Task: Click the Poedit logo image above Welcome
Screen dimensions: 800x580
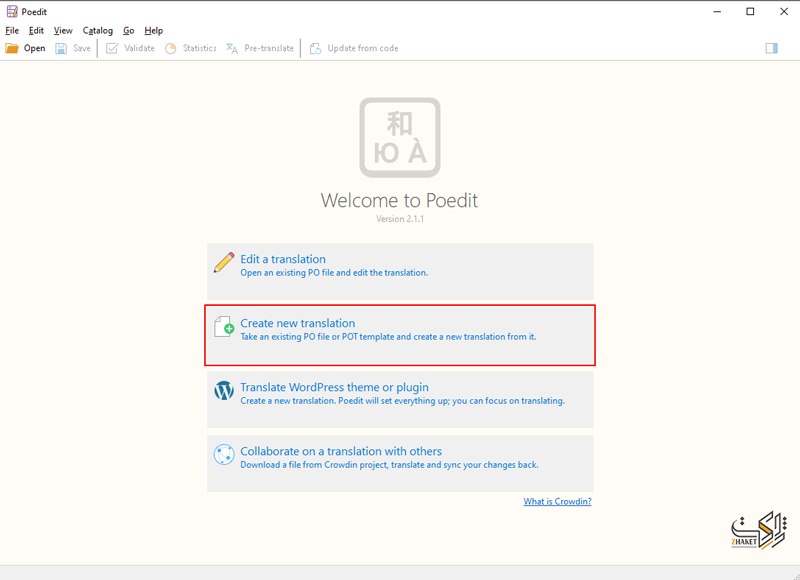Action: coord(400,138)
